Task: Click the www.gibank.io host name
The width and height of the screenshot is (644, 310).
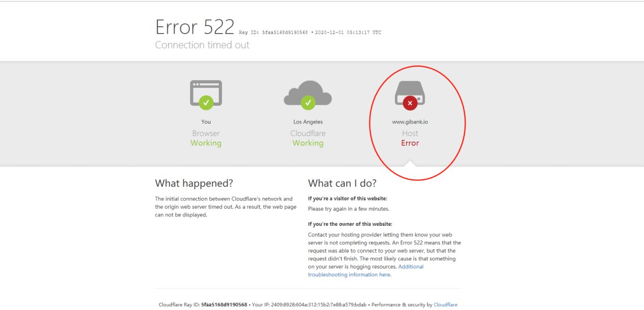Action: [x=410, y=122]
